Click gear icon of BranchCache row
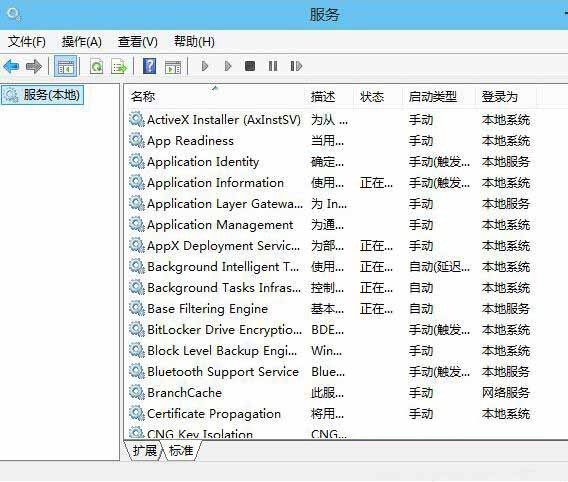This screenshot has width=568, height=482. [137, 393]
